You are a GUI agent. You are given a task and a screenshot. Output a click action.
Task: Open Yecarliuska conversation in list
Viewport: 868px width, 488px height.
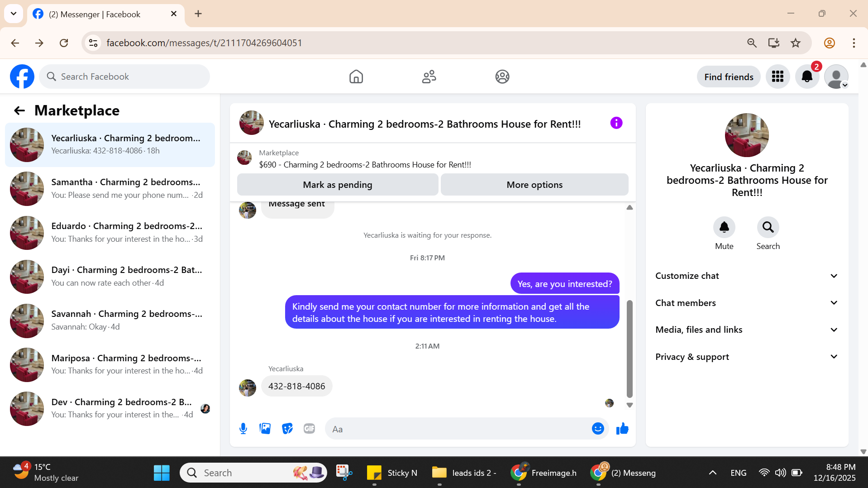coord(110,145)
